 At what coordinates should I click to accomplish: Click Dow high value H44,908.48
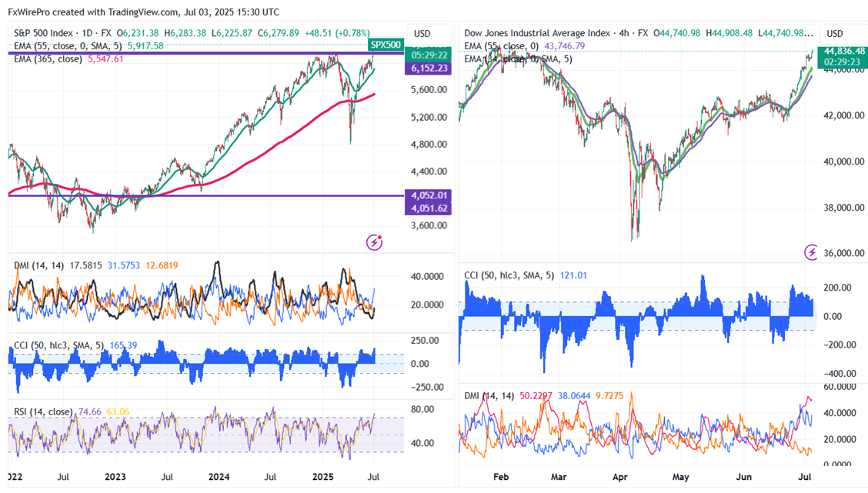[x=729, y=33]
